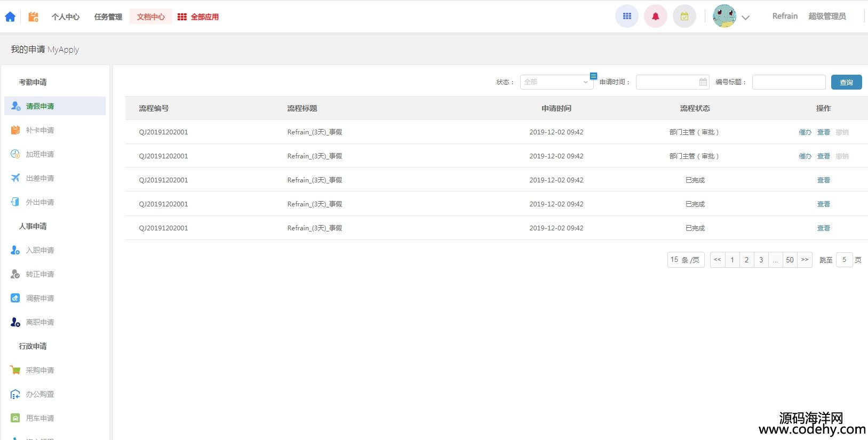Open 全部应用 menu

205,17
